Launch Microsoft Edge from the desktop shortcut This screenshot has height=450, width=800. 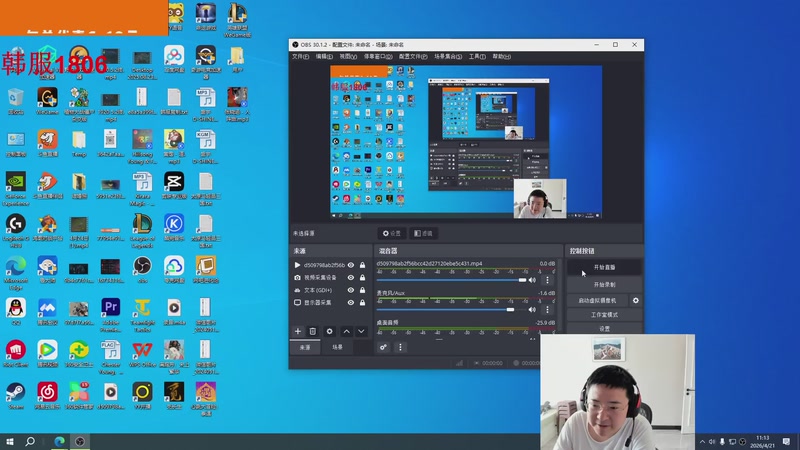pos(16,273)
